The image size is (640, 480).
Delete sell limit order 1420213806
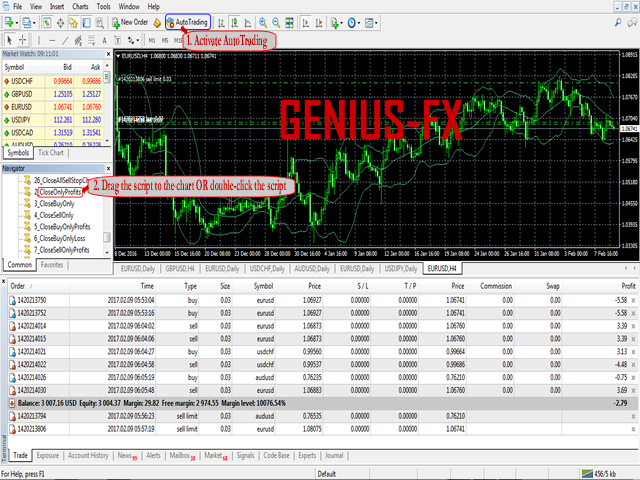(x=633, y=429)
